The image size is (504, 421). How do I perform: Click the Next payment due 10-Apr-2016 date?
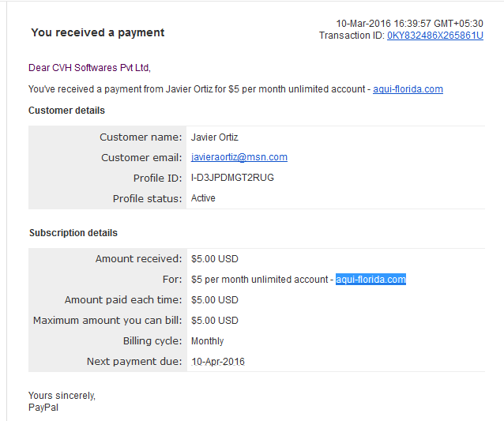pos(218,362)
